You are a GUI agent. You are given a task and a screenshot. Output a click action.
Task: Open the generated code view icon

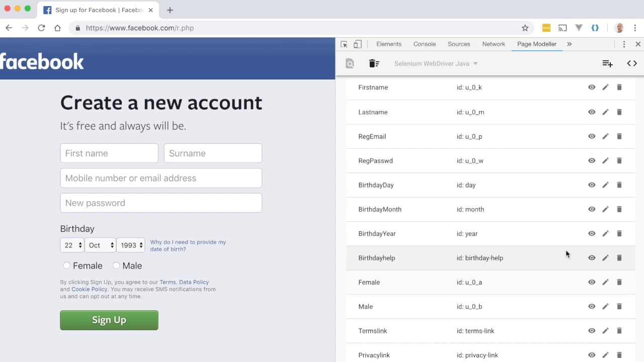tap(632, 63)
